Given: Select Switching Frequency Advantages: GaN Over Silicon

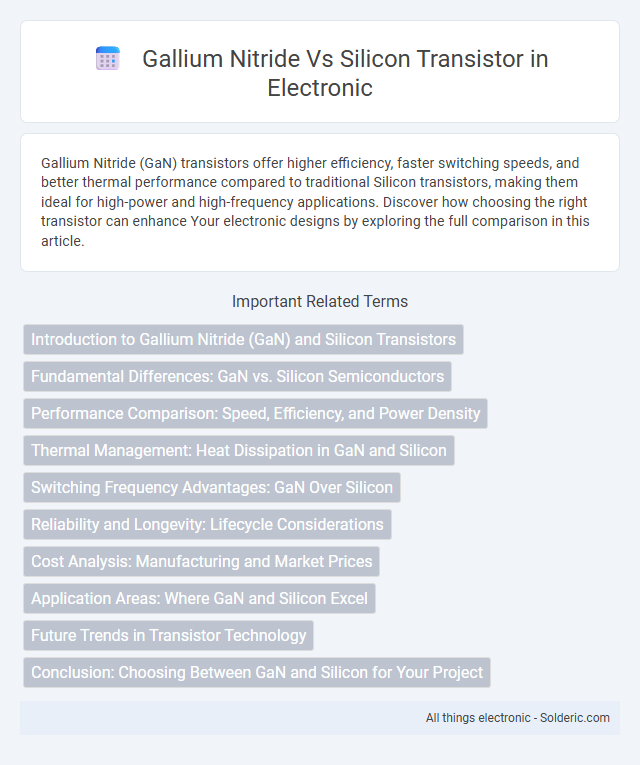Looking at the screenshot, I should click(212, 487).
